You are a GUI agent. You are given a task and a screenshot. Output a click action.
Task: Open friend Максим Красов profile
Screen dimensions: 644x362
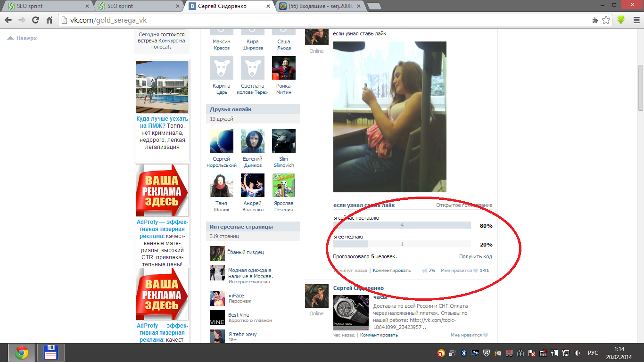pos(221,45)
